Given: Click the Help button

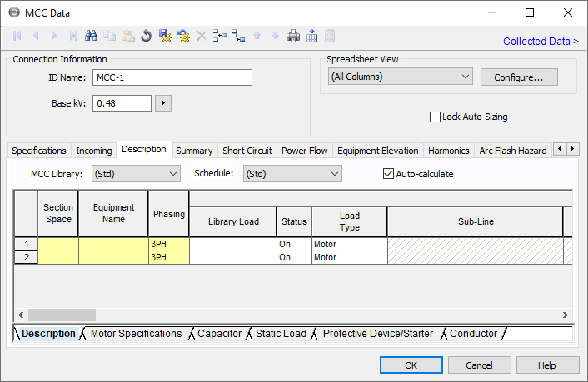Looking at the screenshot, I should coord(547,365).
